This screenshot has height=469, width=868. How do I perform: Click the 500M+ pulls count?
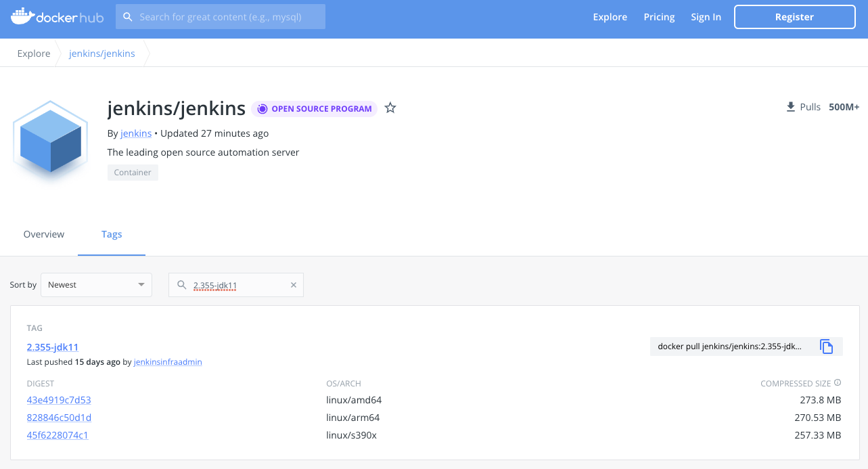tap(844, 107)
